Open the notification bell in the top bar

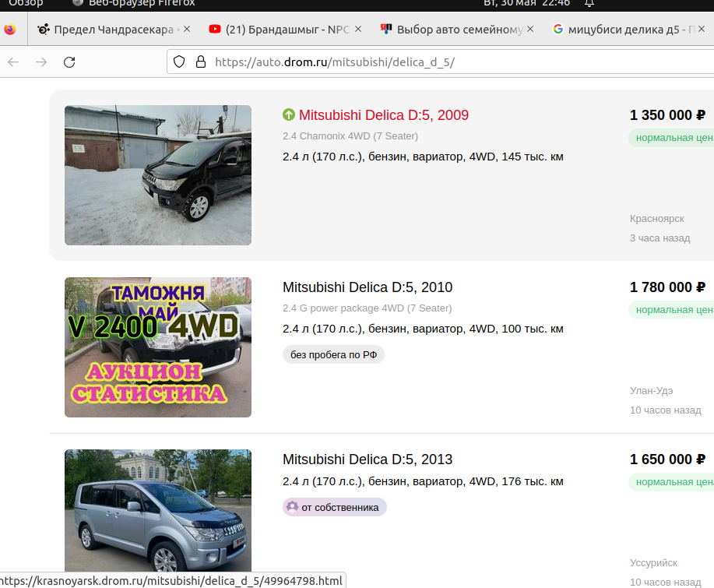589,3
